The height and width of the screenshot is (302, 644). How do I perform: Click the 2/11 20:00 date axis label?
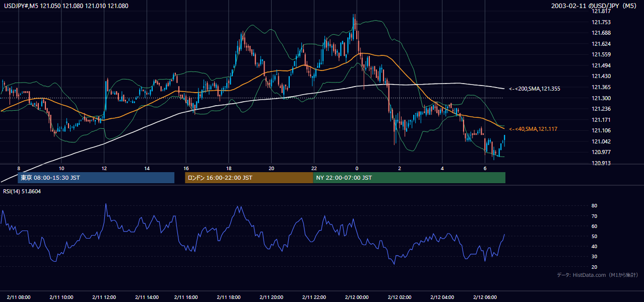tap(271, 297)
